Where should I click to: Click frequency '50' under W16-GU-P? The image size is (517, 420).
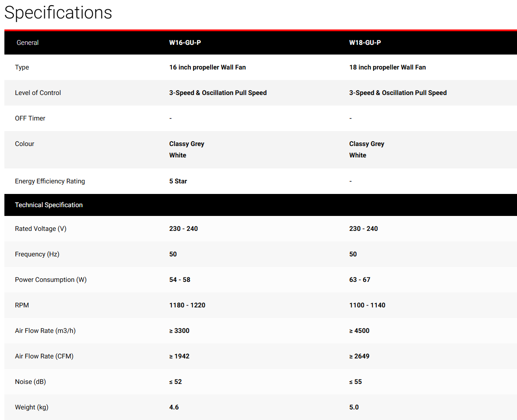point(173,254)
